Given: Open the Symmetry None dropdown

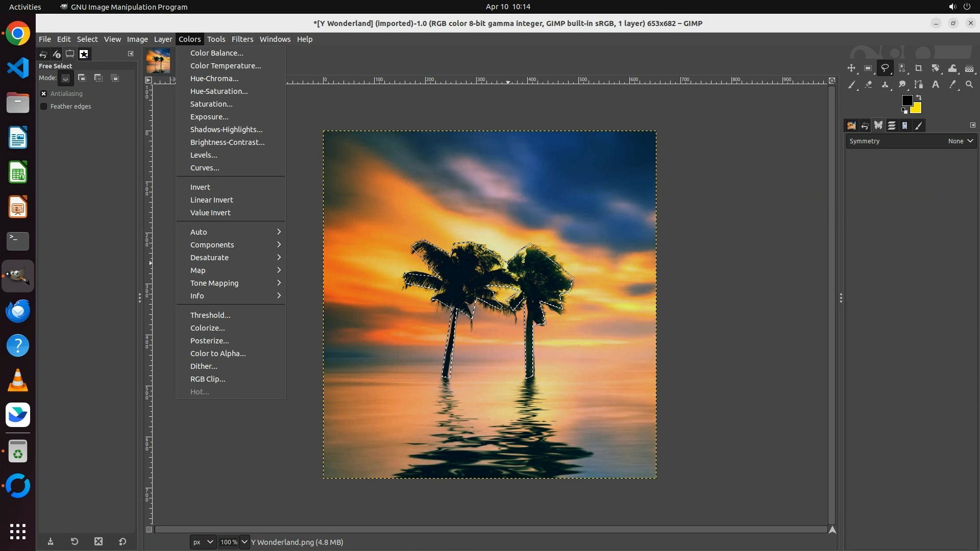Looking at the screenshot, I should [961, 141].
